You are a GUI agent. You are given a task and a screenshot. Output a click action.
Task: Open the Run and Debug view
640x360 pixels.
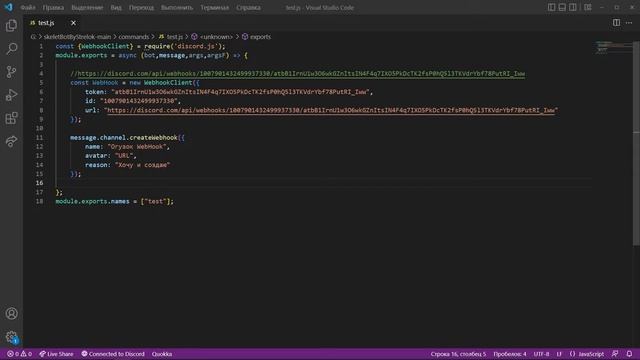[x=11, y=95]
